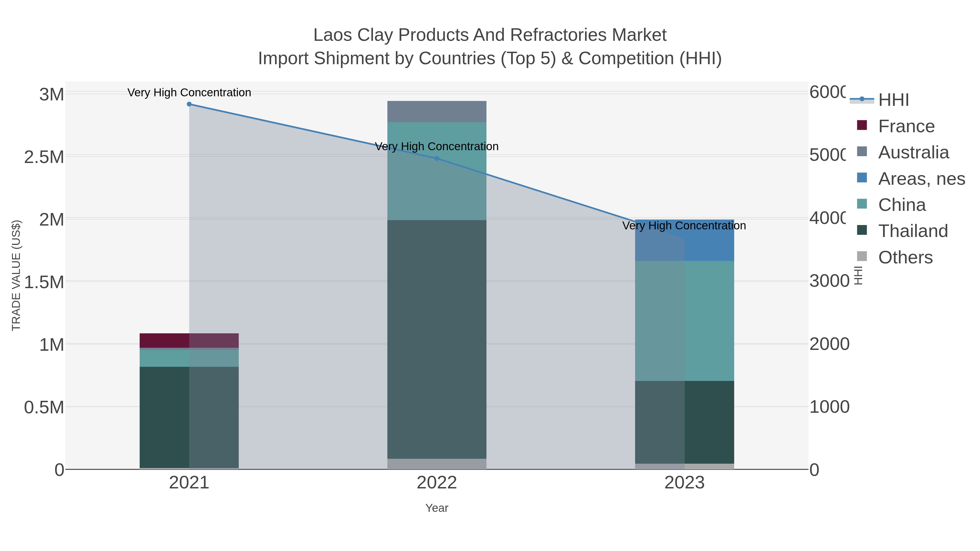Click the France segment of 2021 bar
Image resolution: width=980 pixels, height=551 pixels.
pos(189,341)
